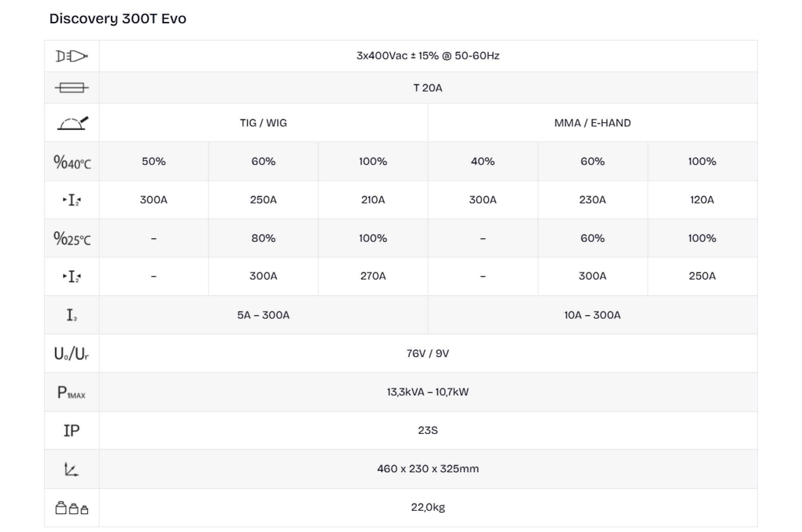Click the 460 x 230 x 325mm dimensions
802x532 pixels.
[428, 469]
